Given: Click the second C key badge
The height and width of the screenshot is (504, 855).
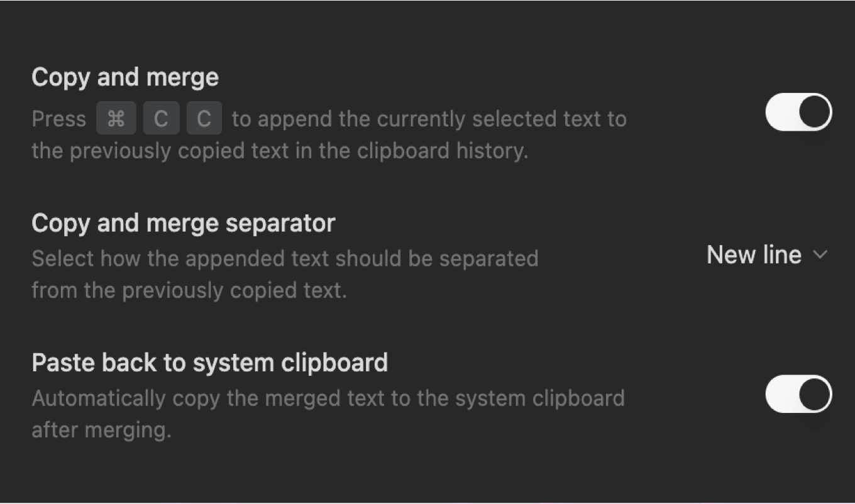Looking at the screenshot, I should (204, 118).
